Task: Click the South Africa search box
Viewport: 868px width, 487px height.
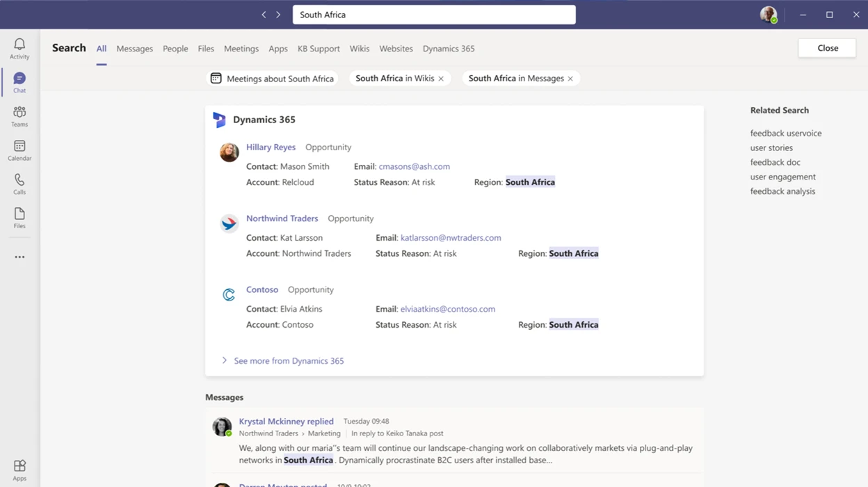Action: click(433, 14)
